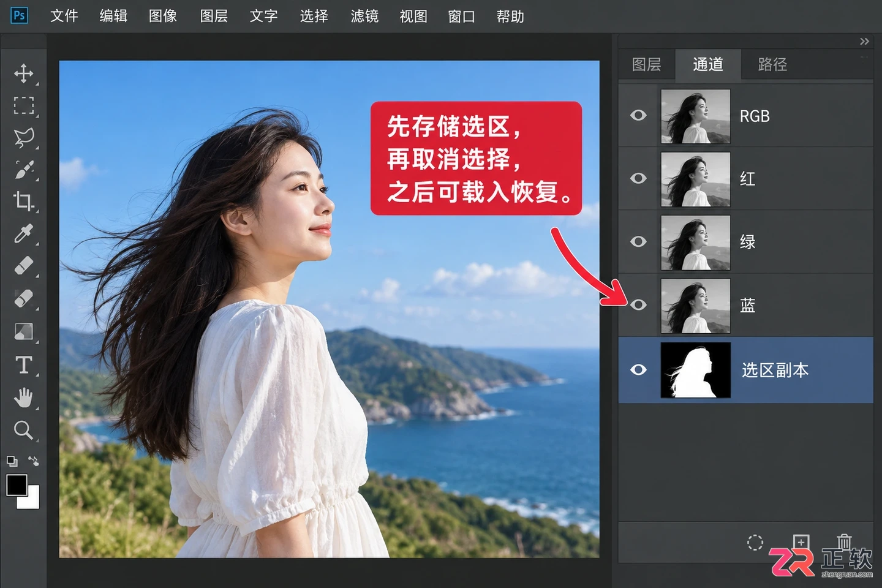Screen dimensions: 882x588
Task: Select the Rectangular Marquee tool
Action: (23, 105)
